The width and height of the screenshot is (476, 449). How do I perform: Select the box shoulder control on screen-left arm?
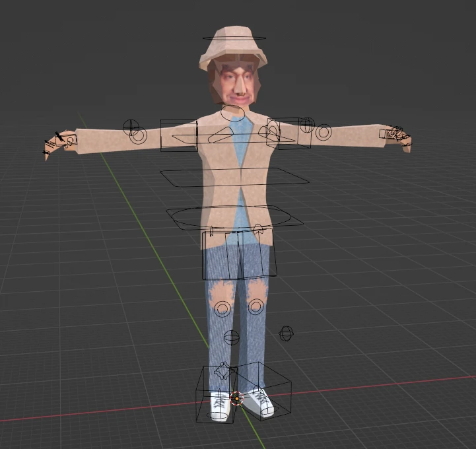(179, 135)
